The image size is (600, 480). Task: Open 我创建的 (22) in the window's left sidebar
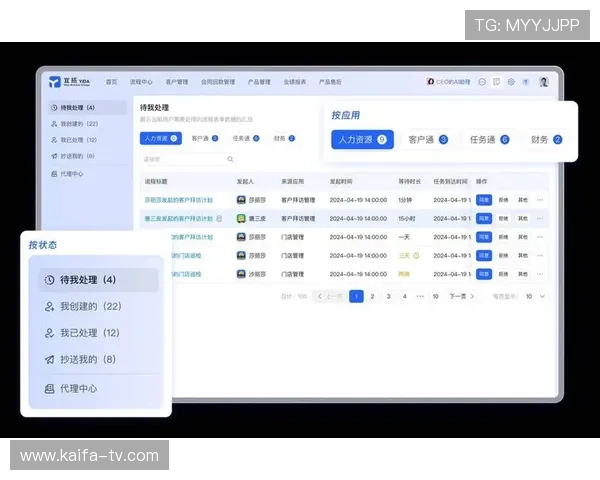coord(88,124)
